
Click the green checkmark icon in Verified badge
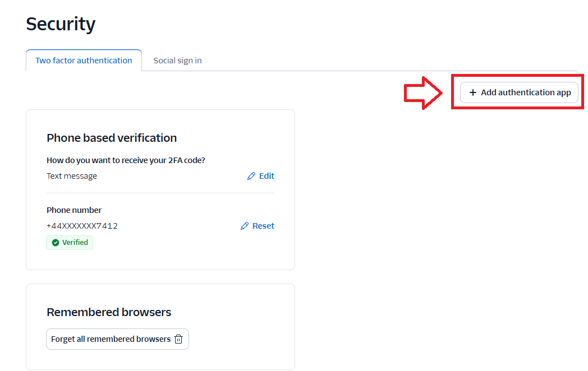point(56,243)
